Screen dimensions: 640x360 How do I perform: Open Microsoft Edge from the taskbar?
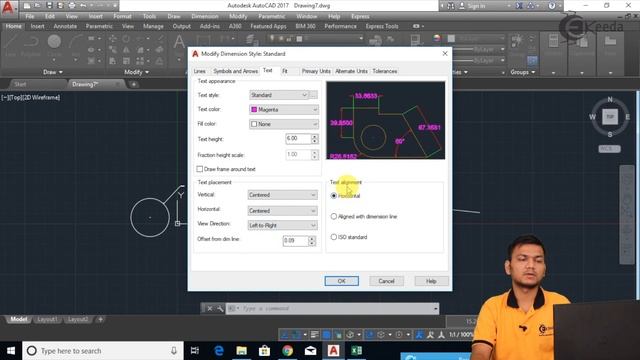219,351
